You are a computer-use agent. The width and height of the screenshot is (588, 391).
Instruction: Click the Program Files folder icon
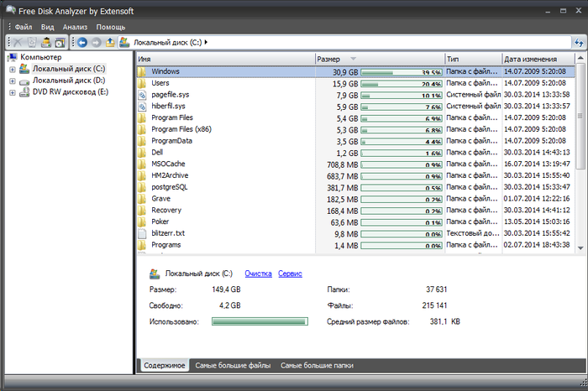coord(141,118)
